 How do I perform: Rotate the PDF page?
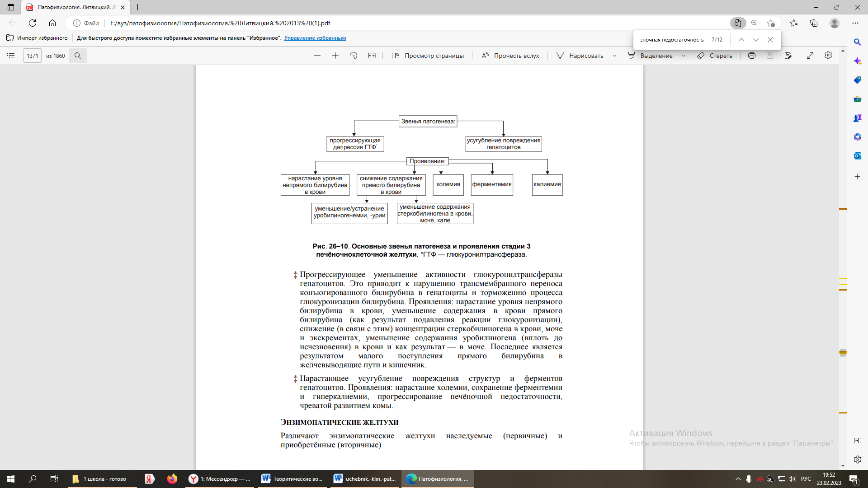(x=354, y=56)
